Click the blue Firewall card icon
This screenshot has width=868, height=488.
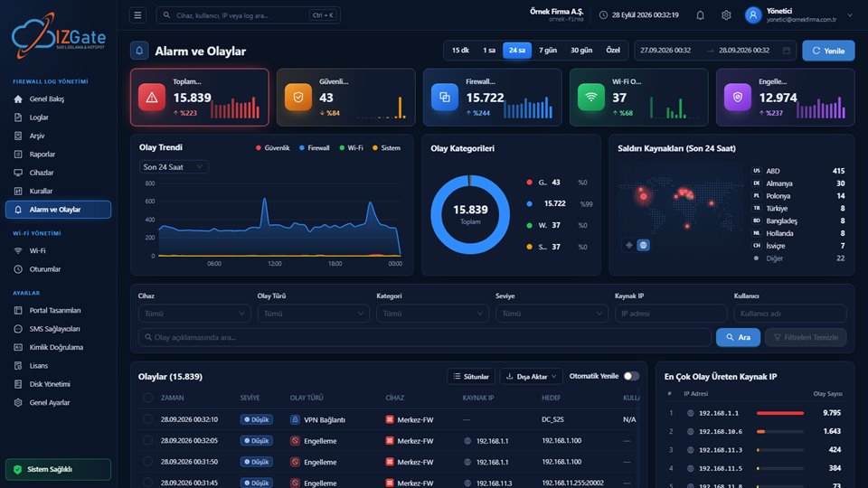[445, 98]
